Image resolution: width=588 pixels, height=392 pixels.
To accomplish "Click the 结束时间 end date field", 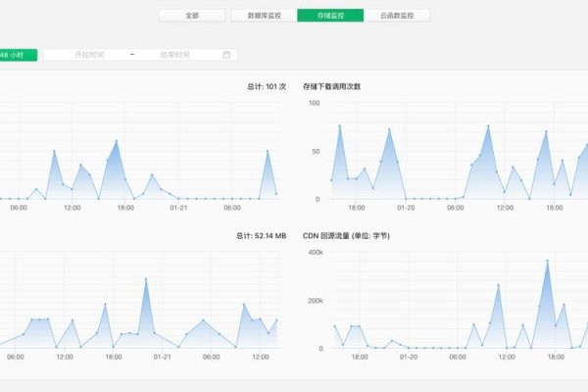I will click(176, 55).
